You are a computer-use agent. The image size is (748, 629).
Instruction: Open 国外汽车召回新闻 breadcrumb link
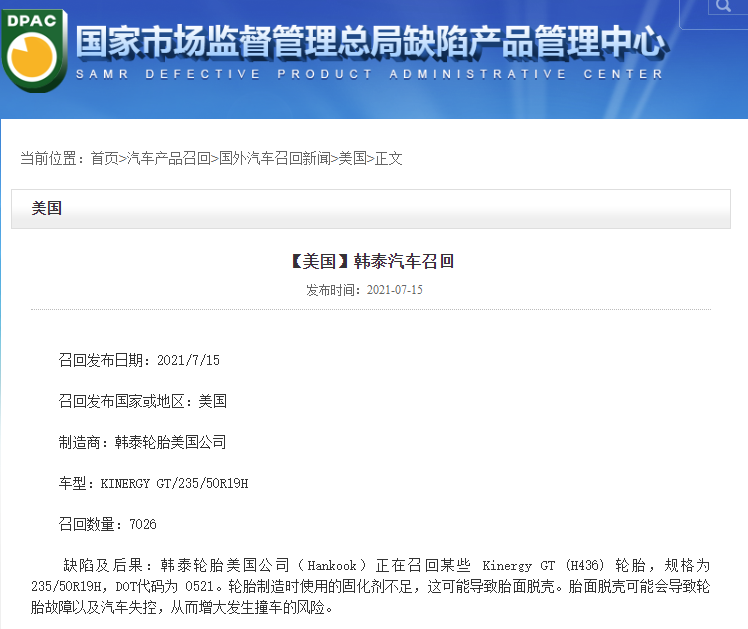[x=275, y=158]
